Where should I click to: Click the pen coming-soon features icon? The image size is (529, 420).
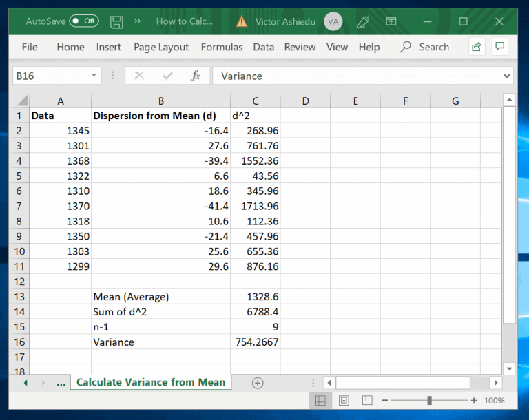[x=363, y=22]
